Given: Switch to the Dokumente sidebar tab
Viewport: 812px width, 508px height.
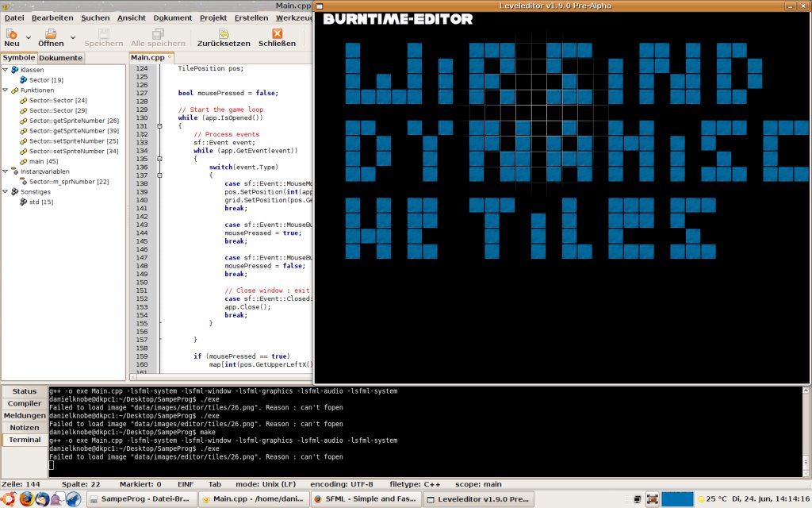Looking at the screenshot, I should [60, 58].
